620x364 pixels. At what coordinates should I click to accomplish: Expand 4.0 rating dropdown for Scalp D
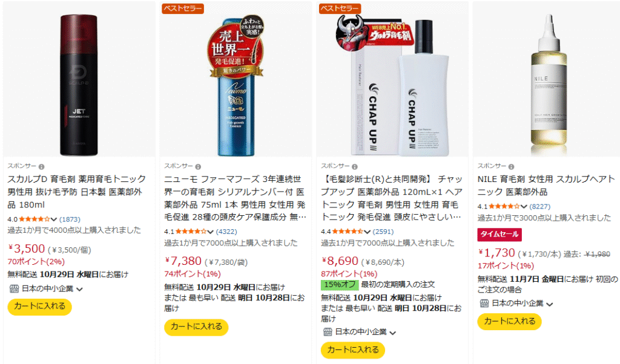click(54, 219)
